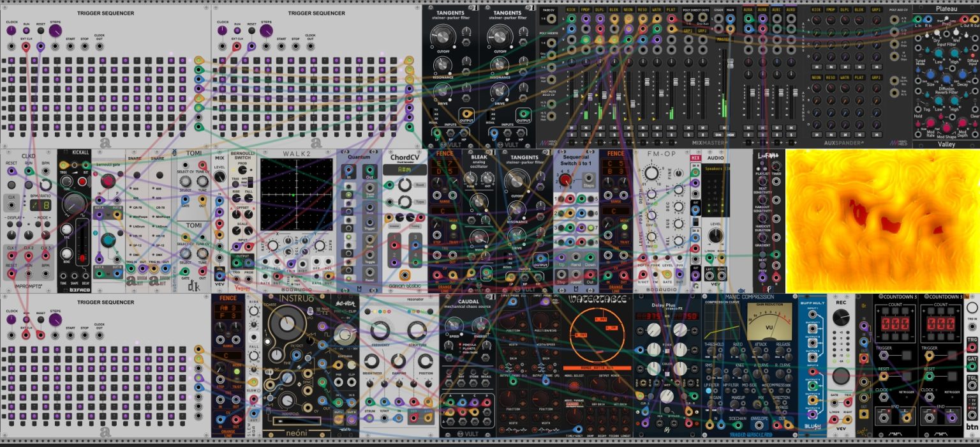This screenshot has width=980, height=447.
Task: Select CLOCK OUT jack on bottom Trigger Sequencer
Action: tap(99, 334)
